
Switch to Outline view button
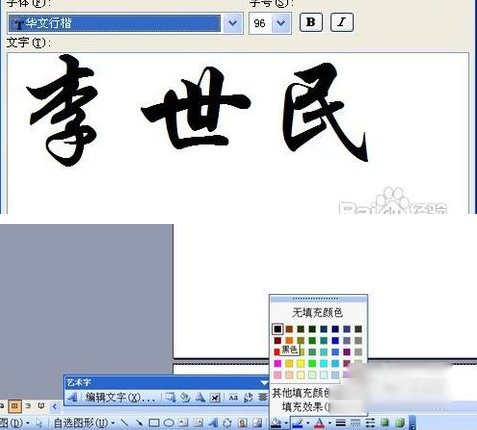tap(28, 406)
